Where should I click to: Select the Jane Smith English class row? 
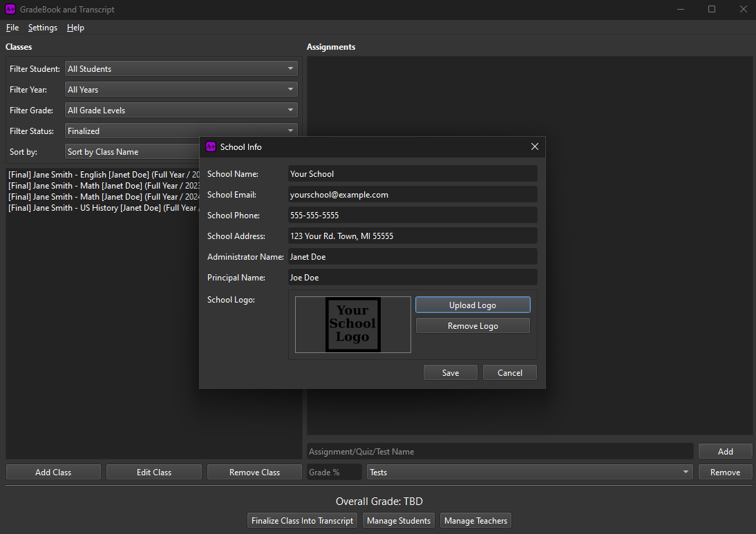[x=104, y=175]
